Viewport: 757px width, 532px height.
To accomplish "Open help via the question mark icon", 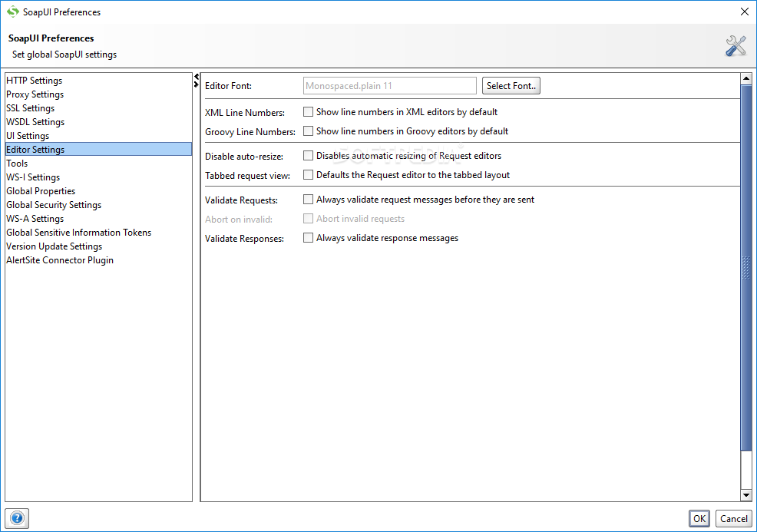I will tap(17, 518).
